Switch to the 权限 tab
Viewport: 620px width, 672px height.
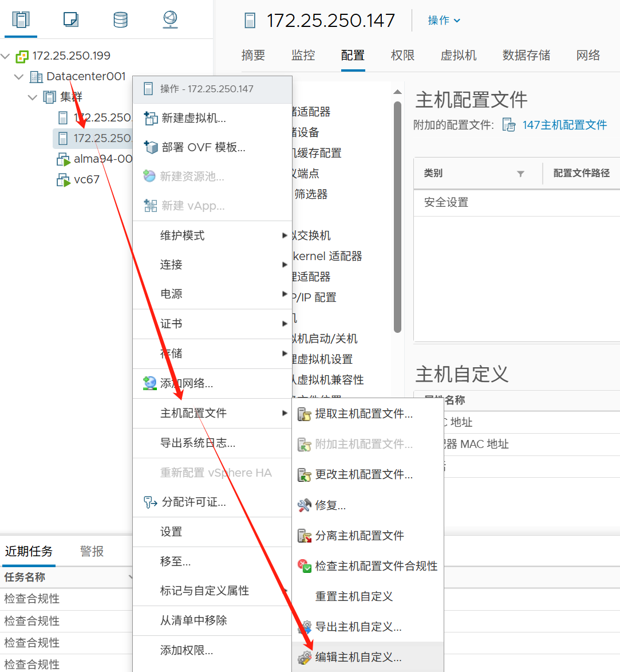pos(402,56)
